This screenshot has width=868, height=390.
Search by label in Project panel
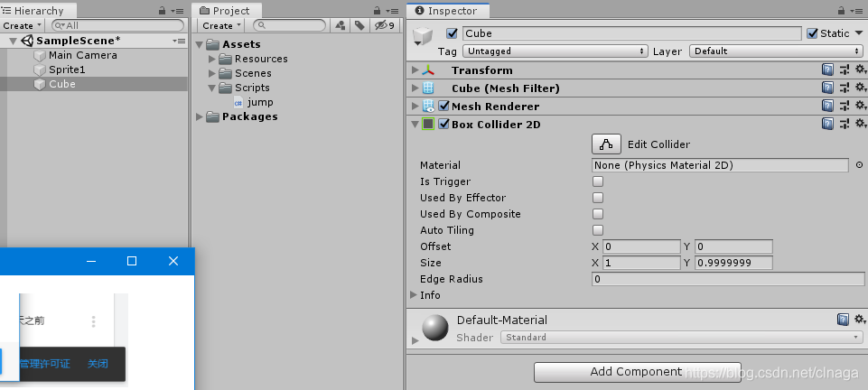click(x=359, y=25)
